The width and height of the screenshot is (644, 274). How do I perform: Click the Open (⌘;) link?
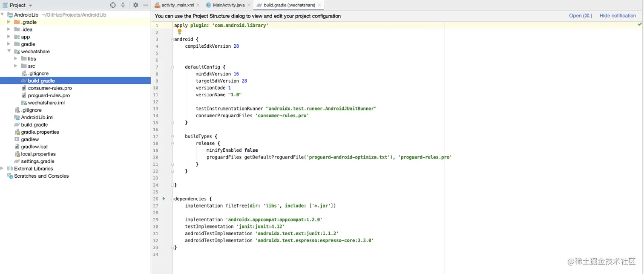coord(581,16)
